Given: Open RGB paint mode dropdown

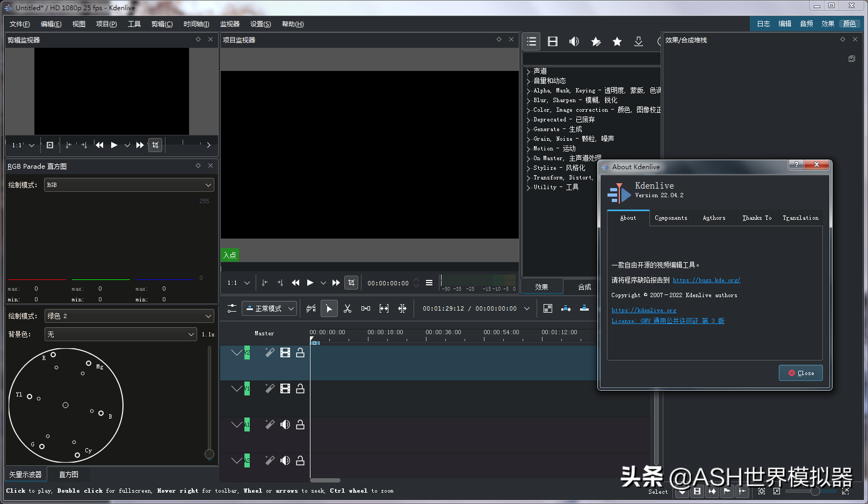Looking at the screenshot, I should 129,185.
